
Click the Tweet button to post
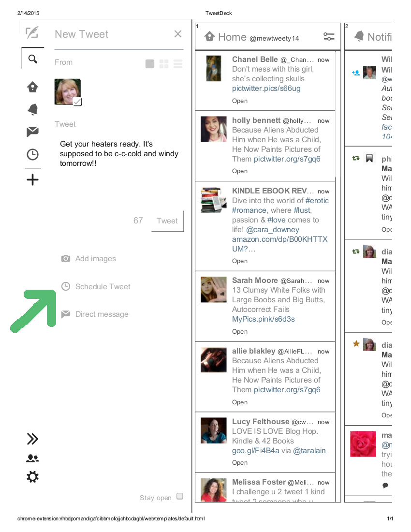point(167,221)
